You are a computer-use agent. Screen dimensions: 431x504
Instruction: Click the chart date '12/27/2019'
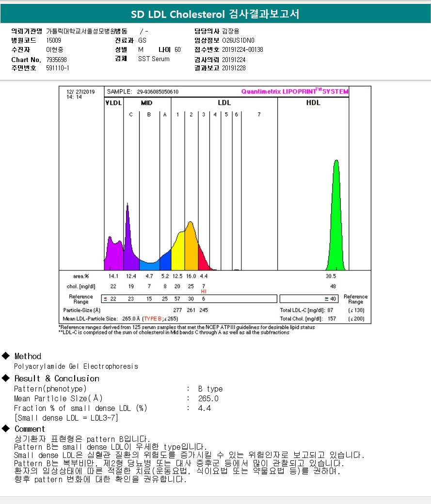point(80,92)
